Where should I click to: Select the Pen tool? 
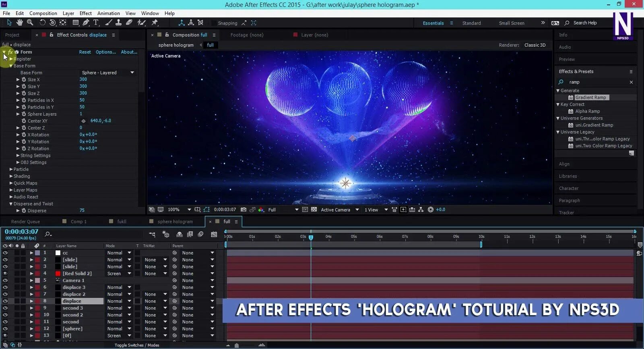(x=86, y=23)
